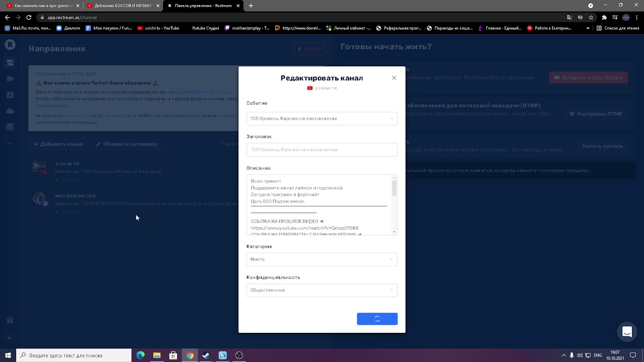Click Добавить канал button
Image resolution: width=644 pixels, height=362 pixels.
(58, 144)
